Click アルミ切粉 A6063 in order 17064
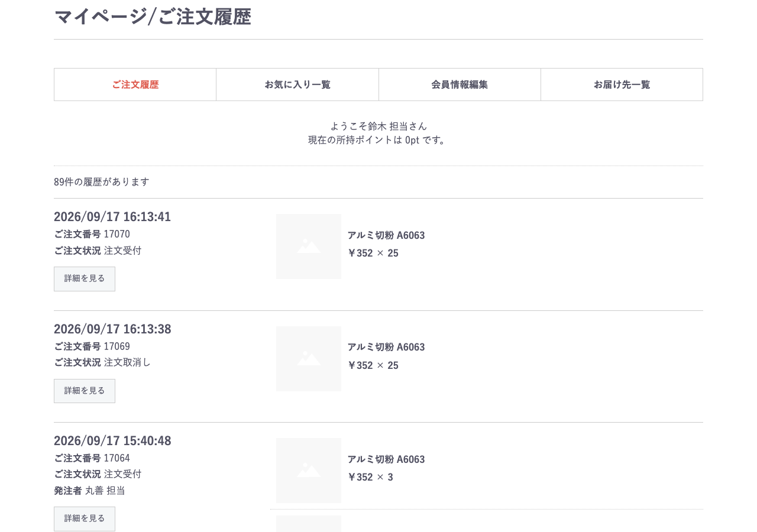Image resolution: width=757 pixels, height=532 pixels. (x=386, y=459)
